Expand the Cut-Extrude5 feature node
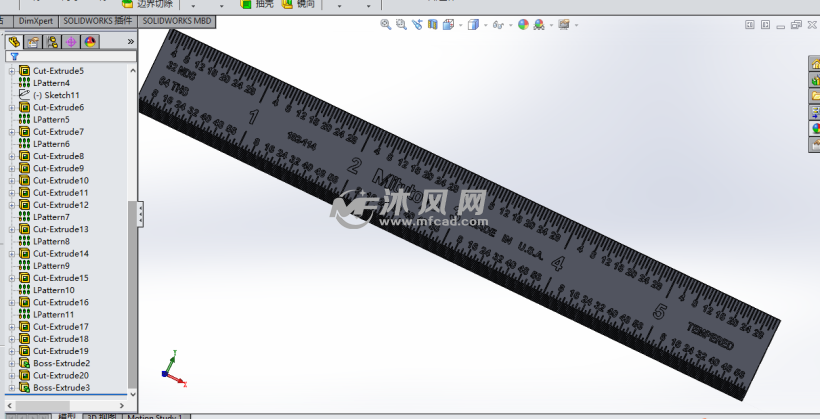The width and height of the screenshot is (820, 419). [12, 71]
